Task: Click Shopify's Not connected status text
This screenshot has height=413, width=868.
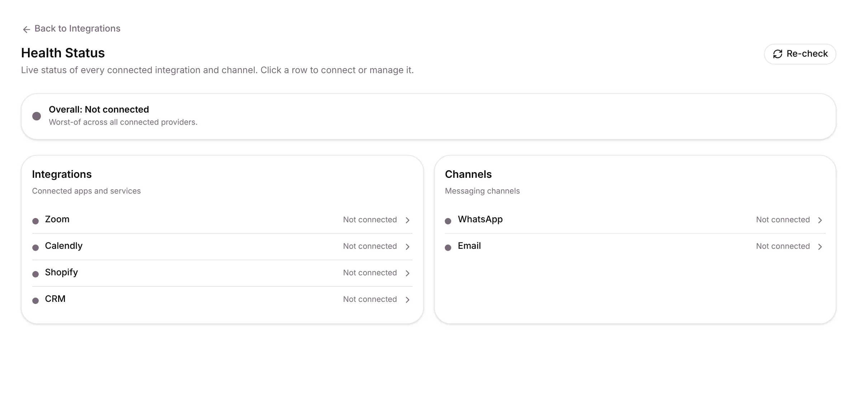Action: pos(370,273)
